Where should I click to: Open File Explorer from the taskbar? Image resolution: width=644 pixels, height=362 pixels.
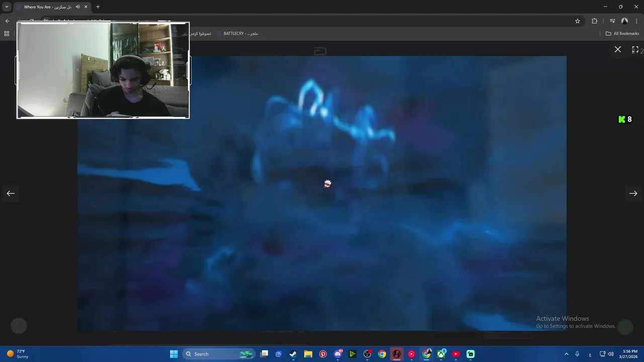coord(308,354)
